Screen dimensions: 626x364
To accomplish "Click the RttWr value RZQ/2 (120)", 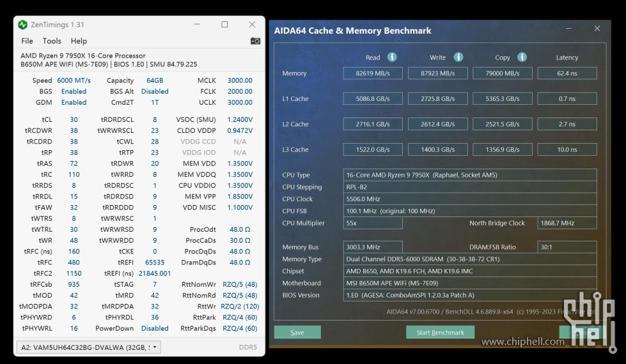I will tap(240, 306).
